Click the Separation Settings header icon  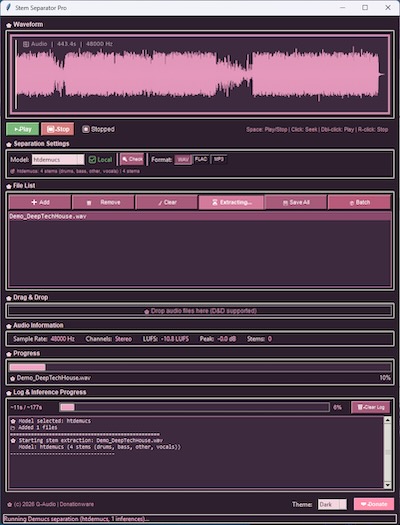coord(9,144)
